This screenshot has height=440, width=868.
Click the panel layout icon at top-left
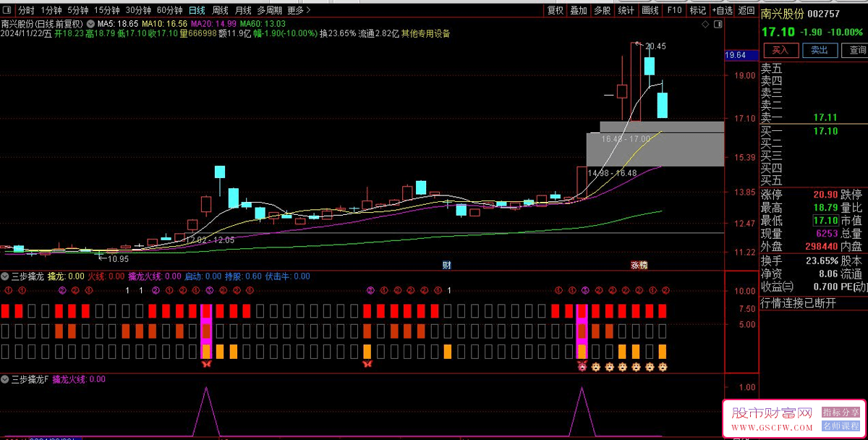pos(8,10)
